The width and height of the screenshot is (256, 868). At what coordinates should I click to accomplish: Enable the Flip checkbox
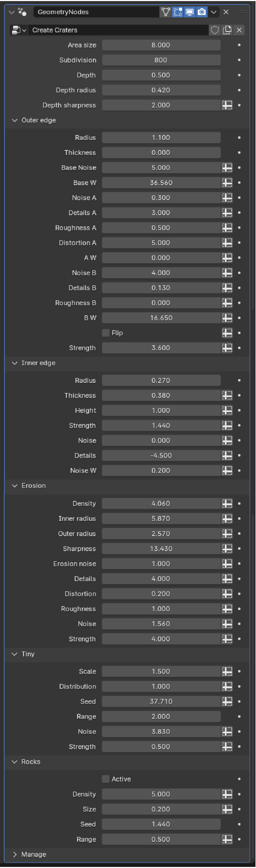(106, 333)
